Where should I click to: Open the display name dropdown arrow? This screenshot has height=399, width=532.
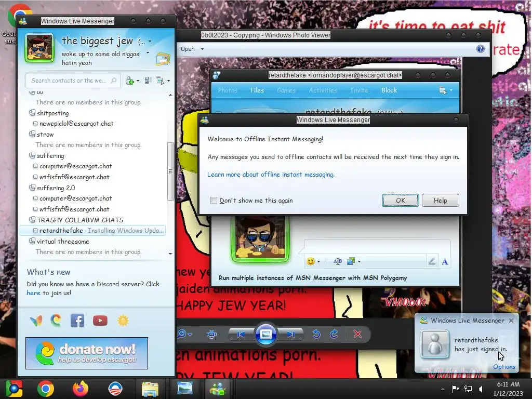coord(150,42)
